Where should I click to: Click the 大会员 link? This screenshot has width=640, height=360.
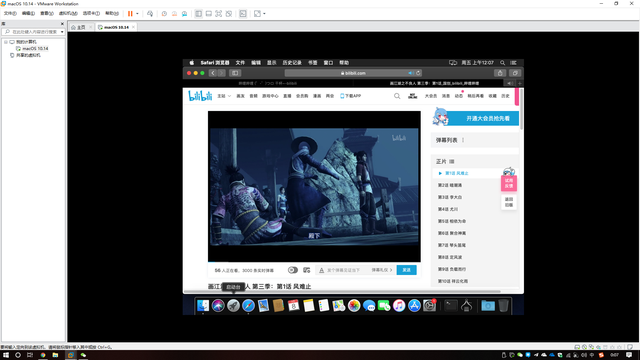pyautogui.click(x=431, y=96)
